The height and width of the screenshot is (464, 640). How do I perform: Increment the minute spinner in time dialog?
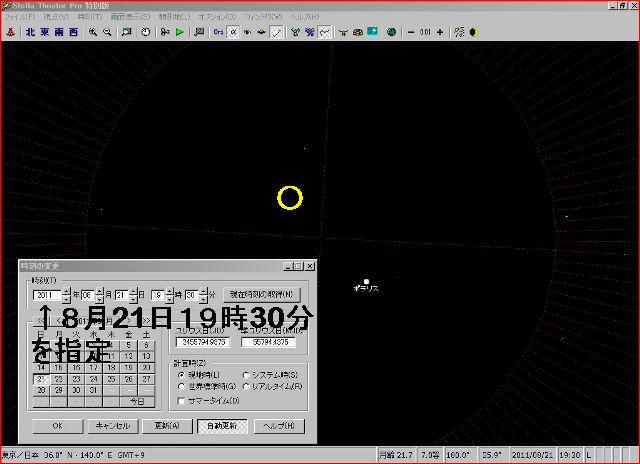[x=203, y=291]
